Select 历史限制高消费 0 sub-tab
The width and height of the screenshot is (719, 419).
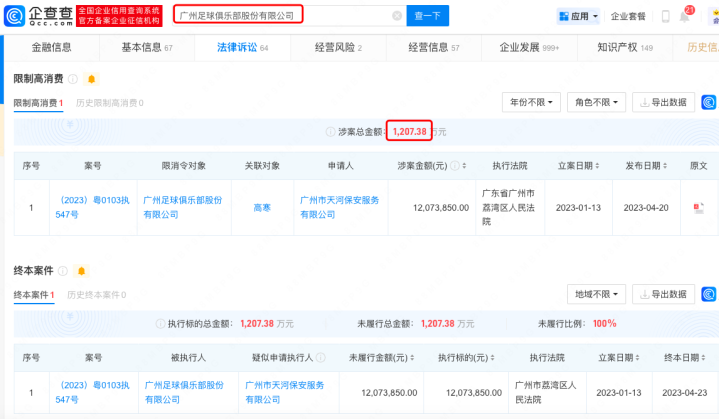[x=110, y=103]
